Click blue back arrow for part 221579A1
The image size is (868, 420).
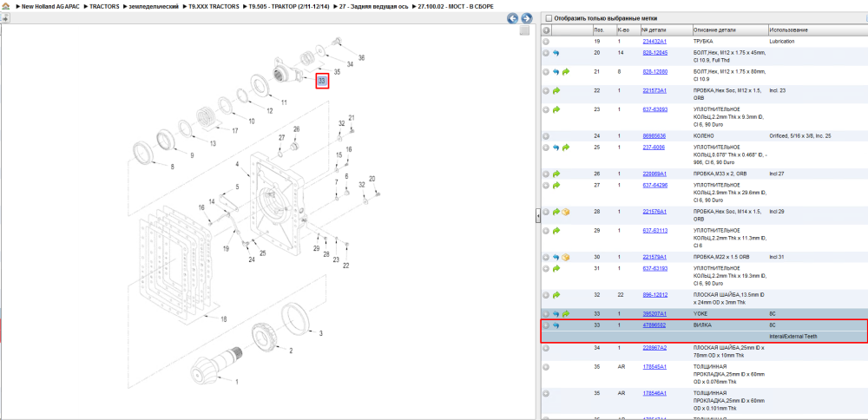[556, 258]
